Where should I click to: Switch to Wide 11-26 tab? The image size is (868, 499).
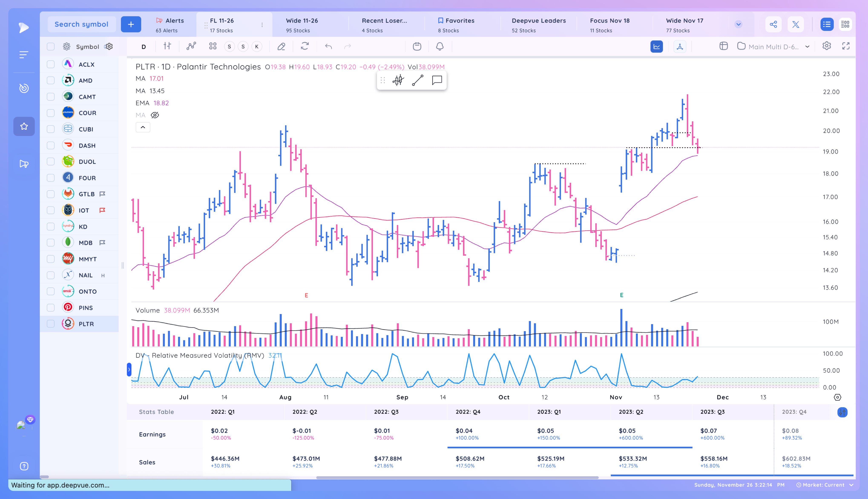tap(302, 25)
